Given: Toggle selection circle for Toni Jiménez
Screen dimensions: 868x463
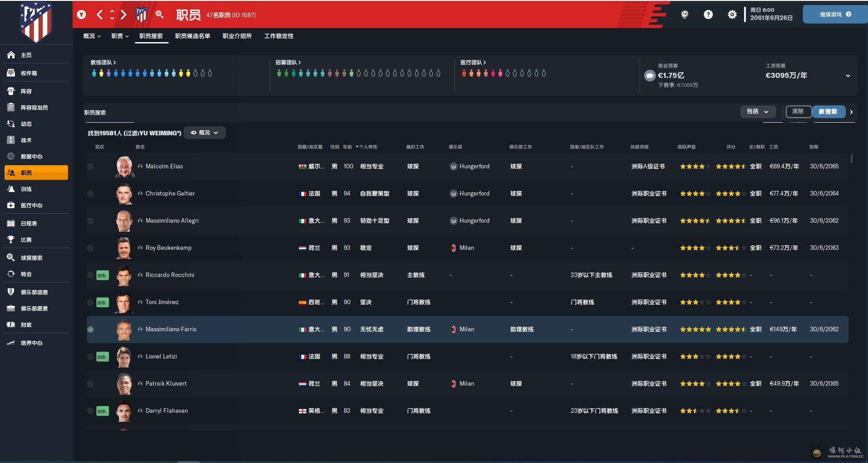Looking at the screenshot, I should click(90, 302).
